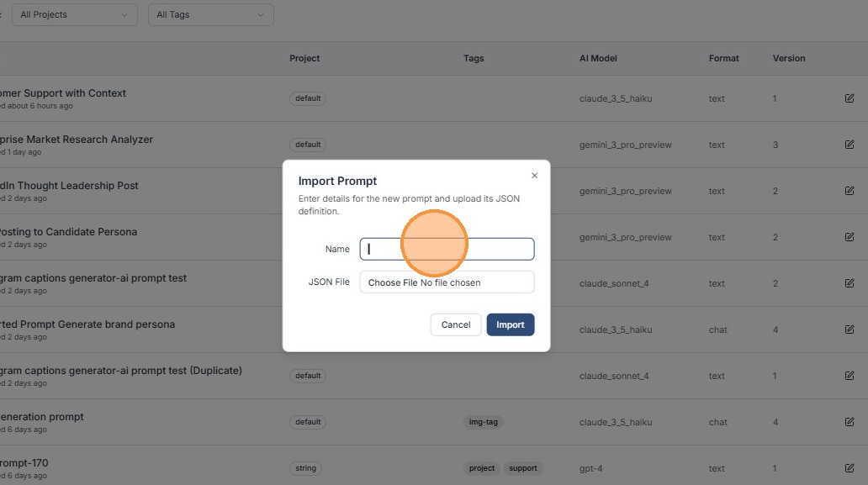Screen dimensions: 868x485
Task: Click the Import button
Action: 510,324
